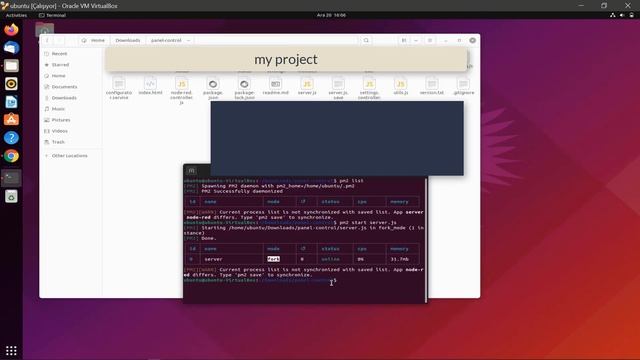Click the 'my project' banner

point(286,59)
